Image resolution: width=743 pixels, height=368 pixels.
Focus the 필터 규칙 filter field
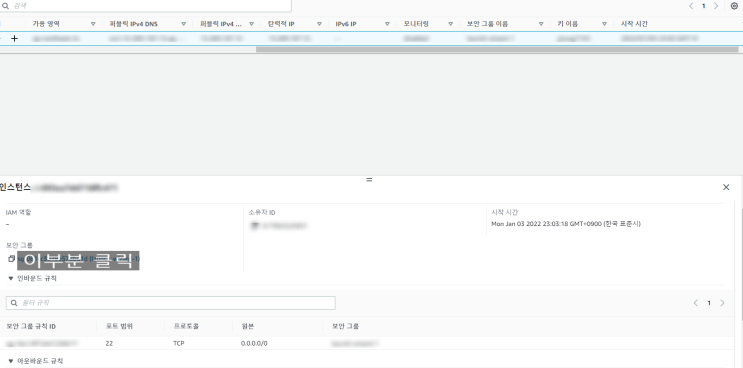tap(171, 303)
